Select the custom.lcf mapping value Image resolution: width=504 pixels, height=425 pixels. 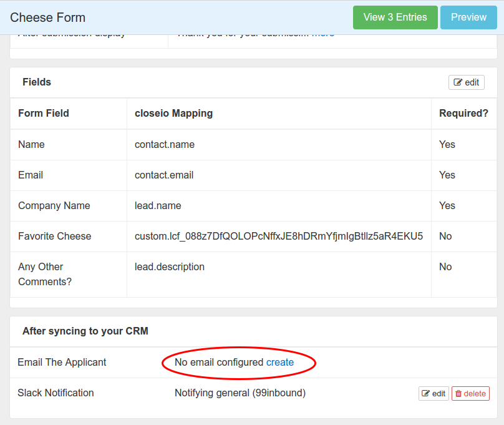pos(279,236)
